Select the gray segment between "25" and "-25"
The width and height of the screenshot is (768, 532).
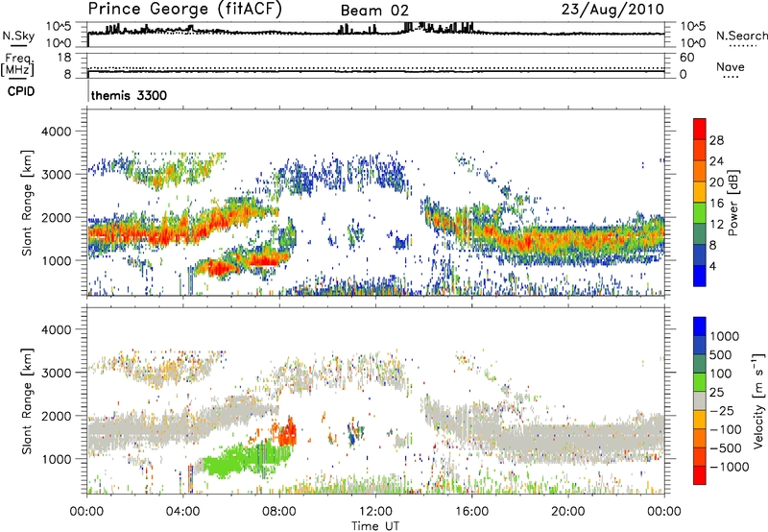pos(700,400)
